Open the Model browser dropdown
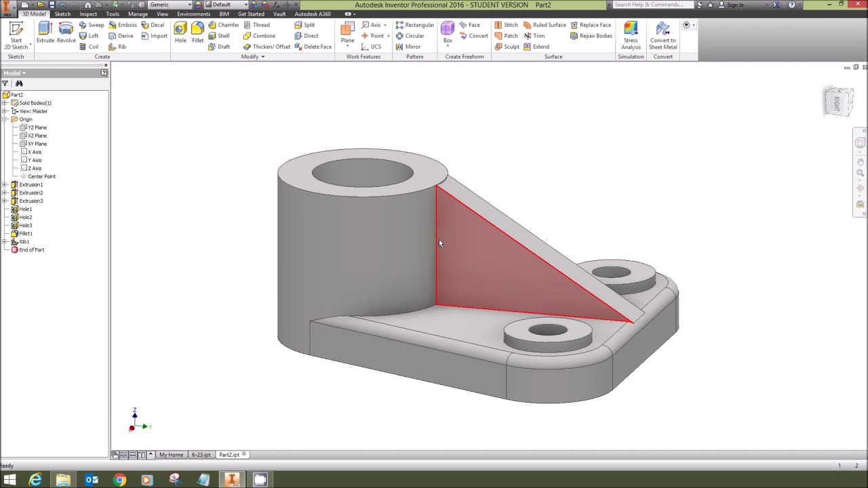 click(x=14, y=73)
